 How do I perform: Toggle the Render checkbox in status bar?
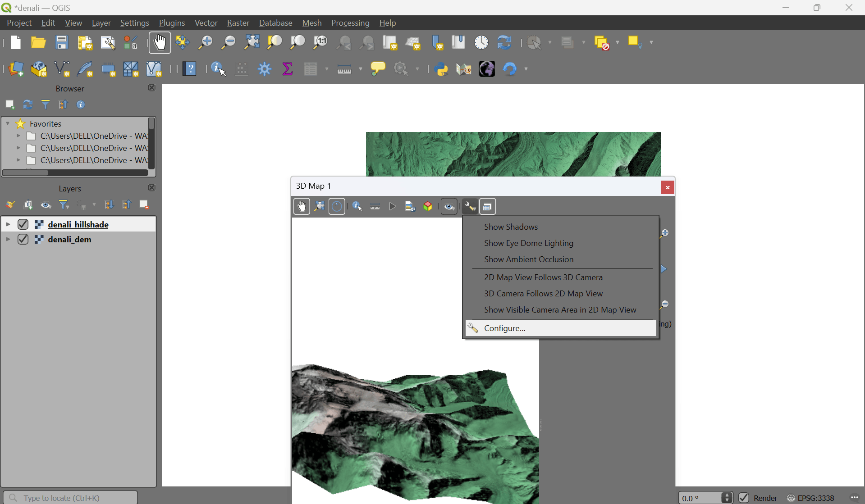[744, 498]
